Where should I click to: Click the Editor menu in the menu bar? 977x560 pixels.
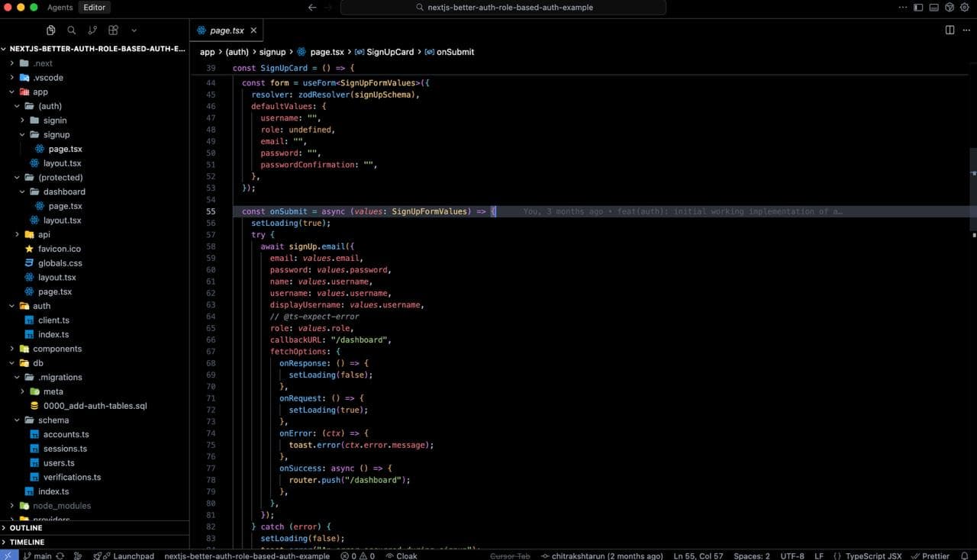(x=94, y=7)
